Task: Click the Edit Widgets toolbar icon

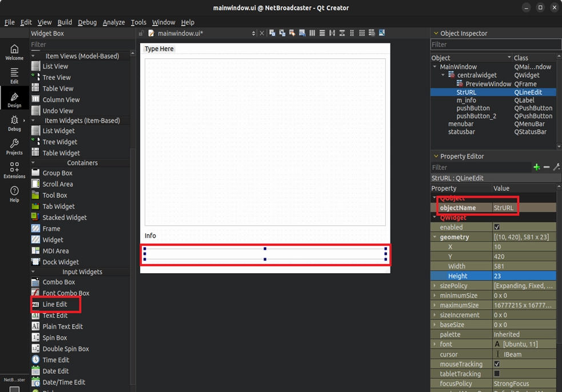Action: pyautogui.click(x=272, y=33)
